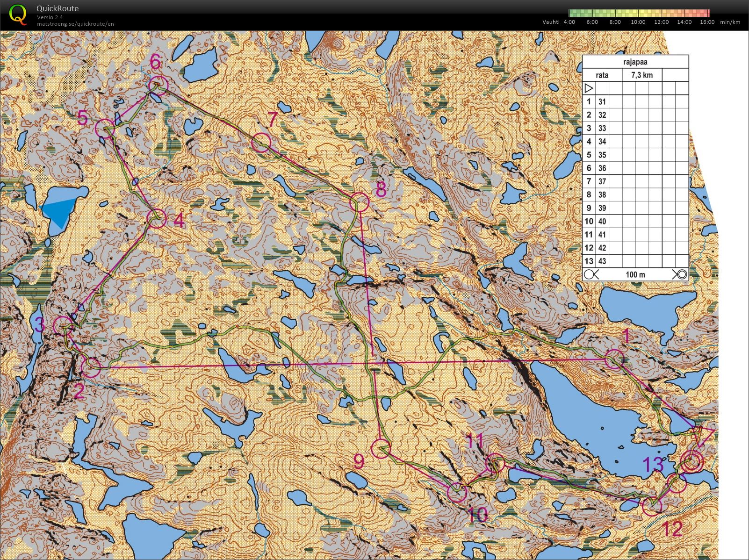Click control table row 7 code 37

point(602,181)
